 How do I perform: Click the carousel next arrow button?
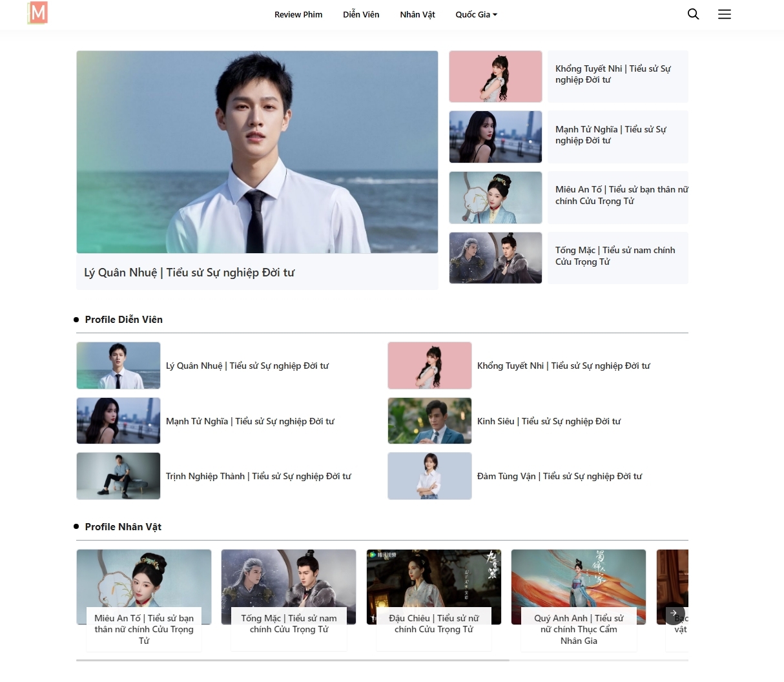674,613
